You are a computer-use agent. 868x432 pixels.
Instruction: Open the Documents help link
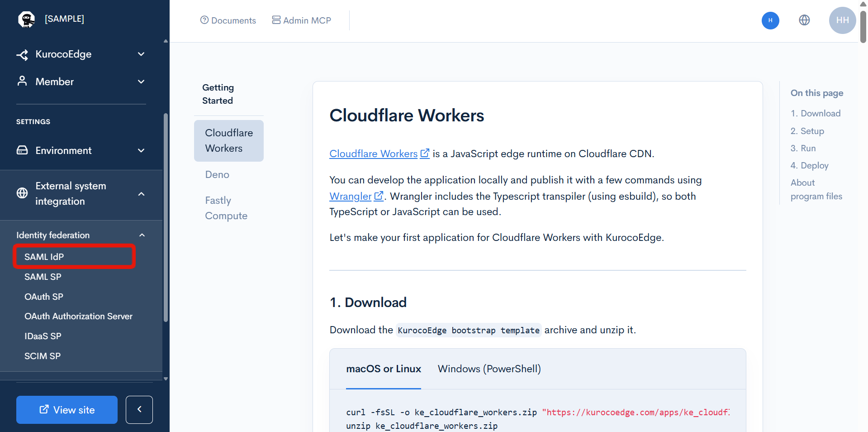[228, 20]
